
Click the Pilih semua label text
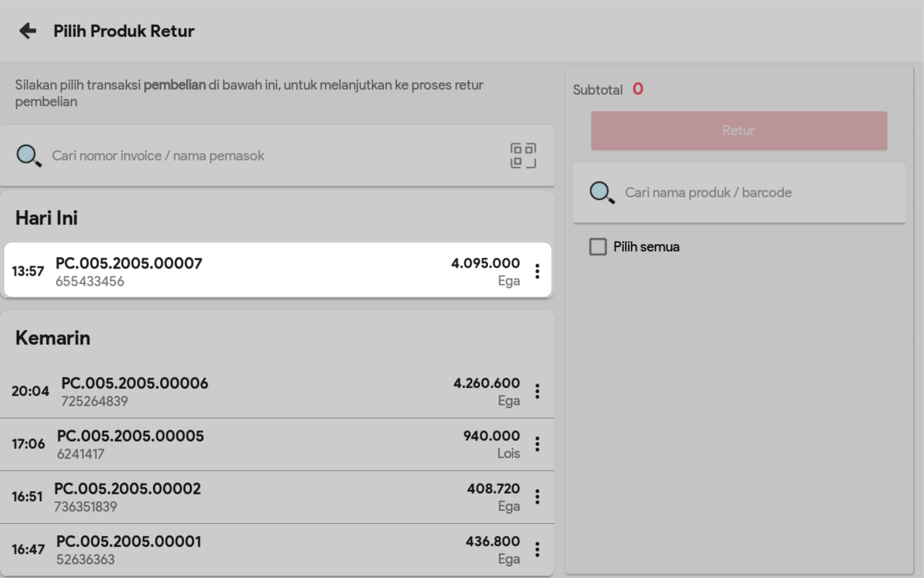[x=646, y=247]
